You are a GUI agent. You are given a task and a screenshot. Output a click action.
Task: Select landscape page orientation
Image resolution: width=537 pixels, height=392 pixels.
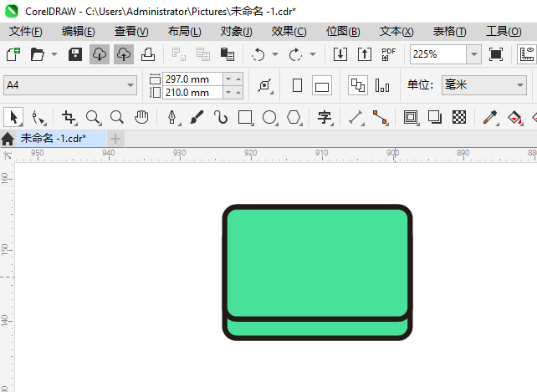tap(322, 85)
